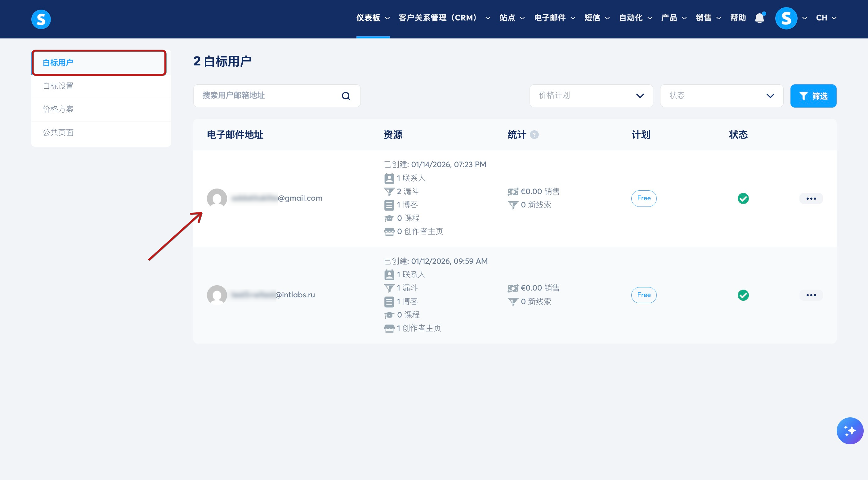
Task: Open three-dot menu for gmail.com user
Action: point(811,198)
